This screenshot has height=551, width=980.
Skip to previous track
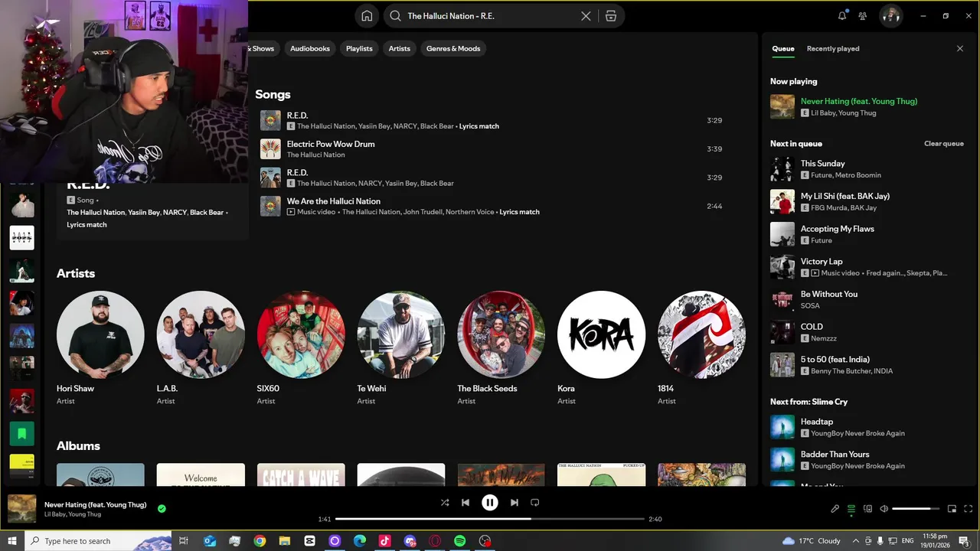coord(465,503)
